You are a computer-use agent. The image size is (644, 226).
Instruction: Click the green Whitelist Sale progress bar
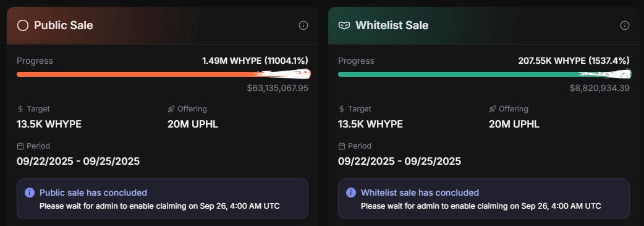[485, 74]
